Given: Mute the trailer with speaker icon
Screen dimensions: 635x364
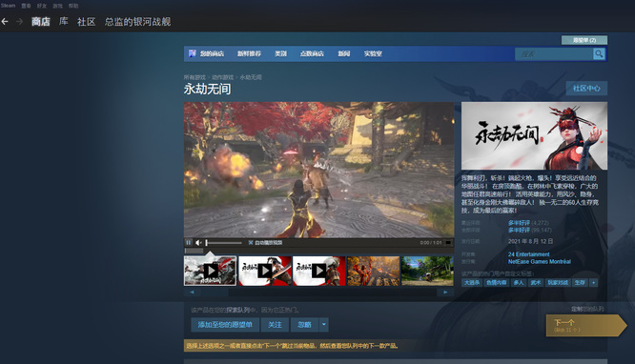Looking at the screenshot, I should tap(198, 243).
